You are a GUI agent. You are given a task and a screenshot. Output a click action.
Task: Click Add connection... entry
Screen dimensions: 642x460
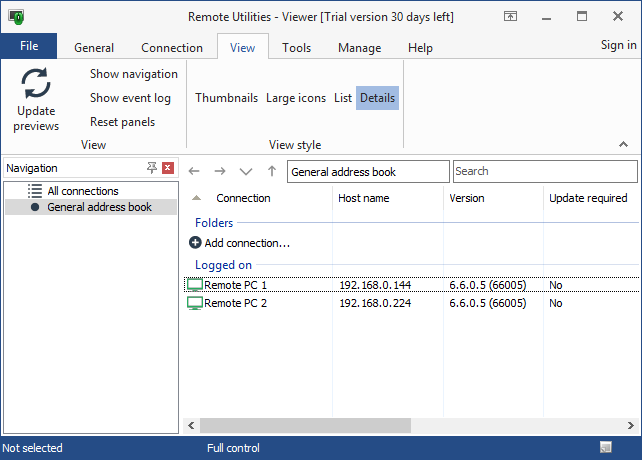[x=247, y=243]
